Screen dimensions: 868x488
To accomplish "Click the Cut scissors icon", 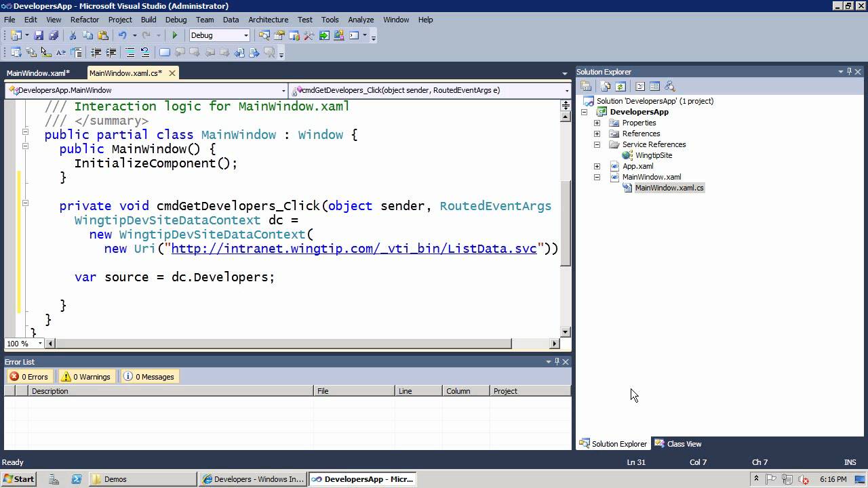I will (x=73, y=35).
